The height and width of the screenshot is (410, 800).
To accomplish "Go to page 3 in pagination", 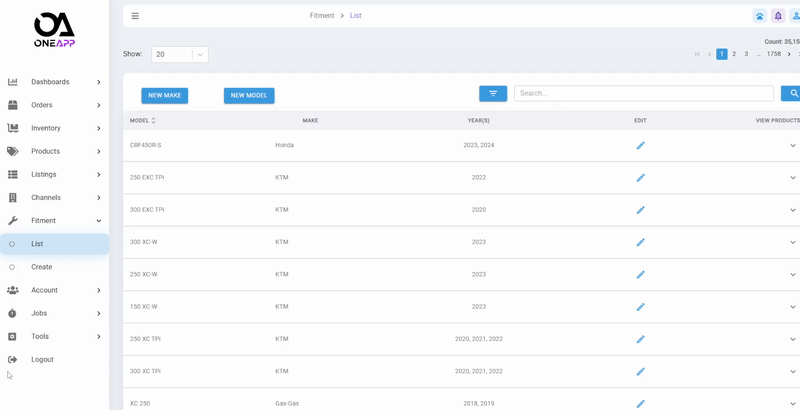I will tap(746, 54).
